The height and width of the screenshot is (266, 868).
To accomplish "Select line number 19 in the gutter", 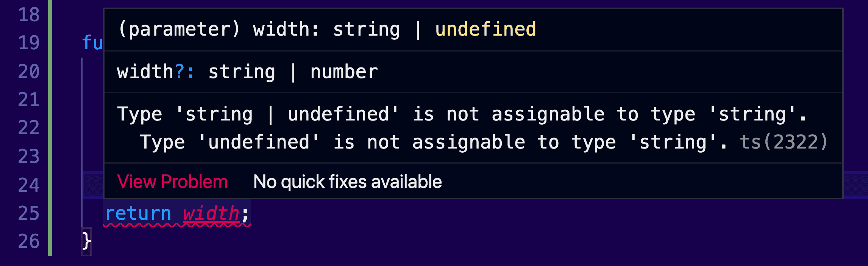I will coord(29,43).
